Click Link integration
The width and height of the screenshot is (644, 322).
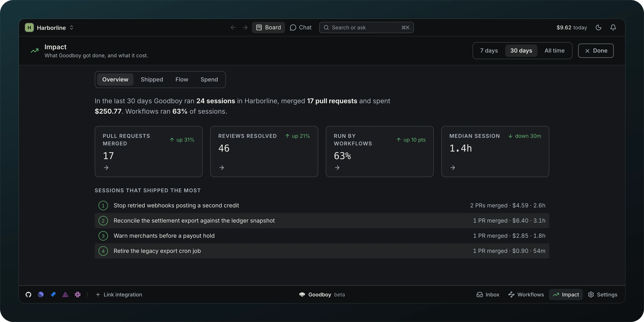tap(119, 295)
